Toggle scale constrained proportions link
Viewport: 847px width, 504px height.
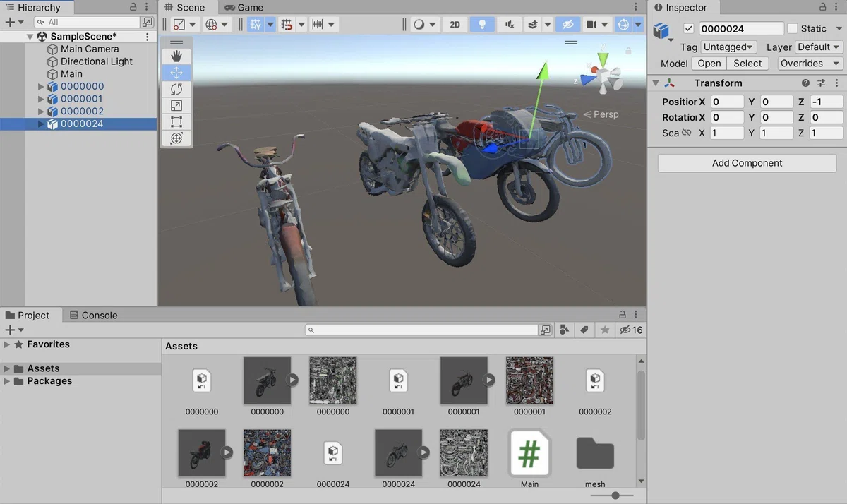tap(686, 133)
